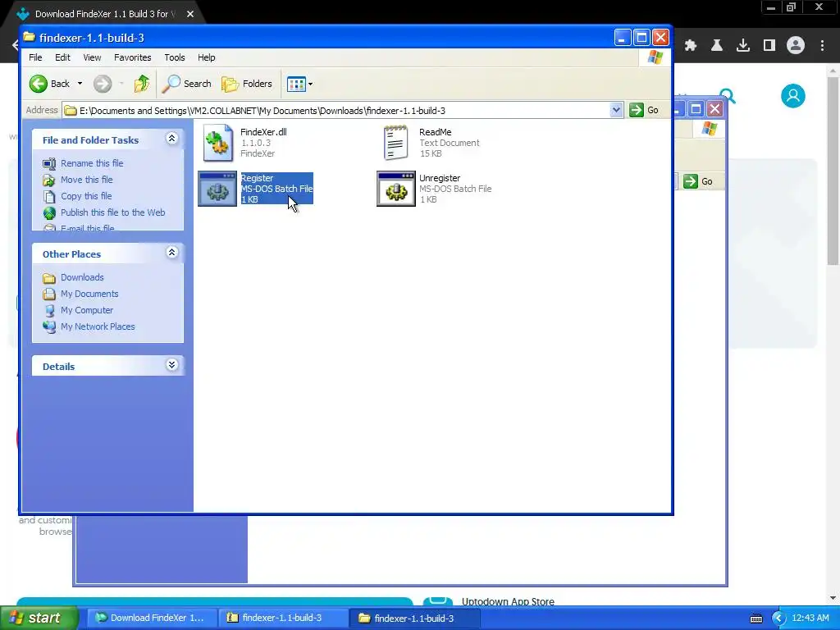Open the Views dropdown button
840x630 pixels.
(299, 84)
